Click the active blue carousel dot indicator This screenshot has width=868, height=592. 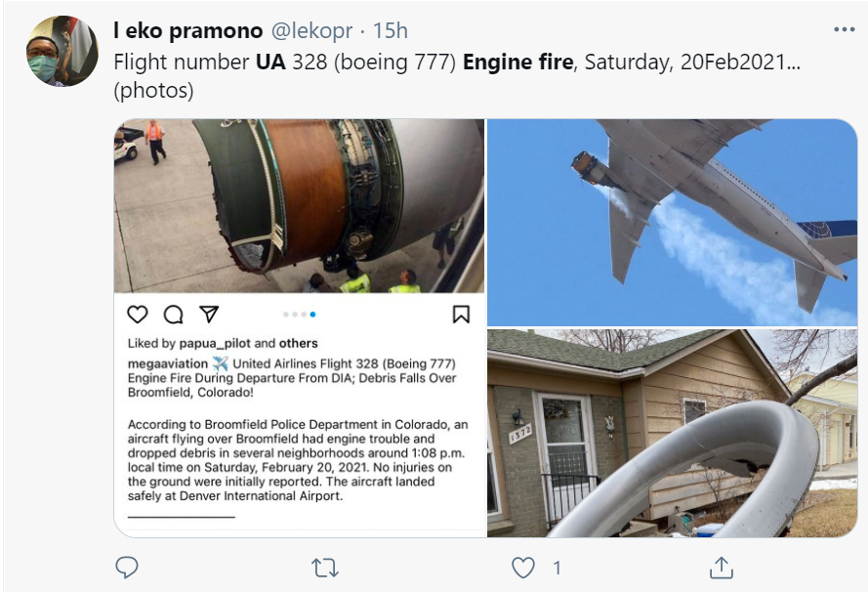point(312,314)
